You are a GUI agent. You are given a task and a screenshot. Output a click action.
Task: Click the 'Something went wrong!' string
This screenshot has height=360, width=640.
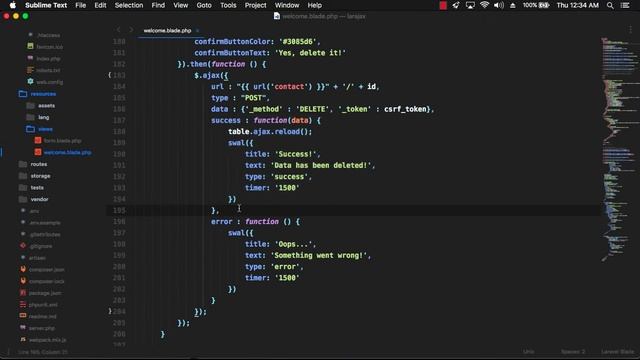pos(319,256)
